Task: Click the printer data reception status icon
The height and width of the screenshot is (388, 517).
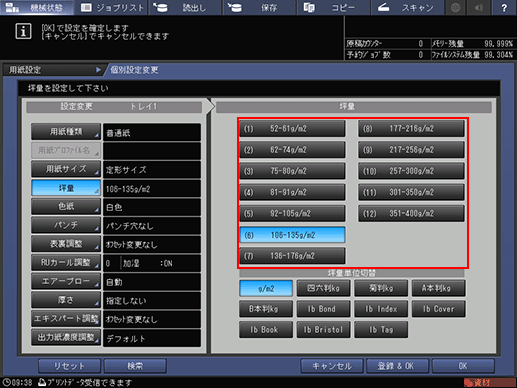Action: [x=42, y=382]
